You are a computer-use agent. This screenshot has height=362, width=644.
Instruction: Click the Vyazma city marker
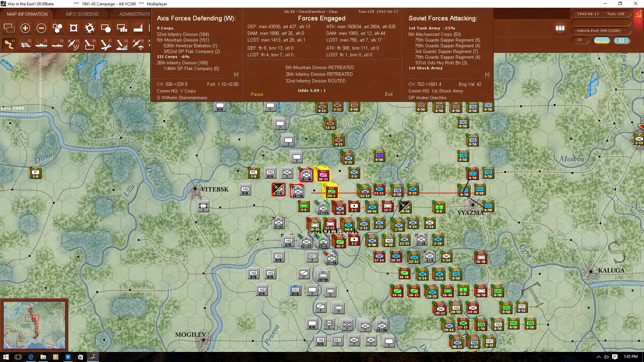(473, 205)
